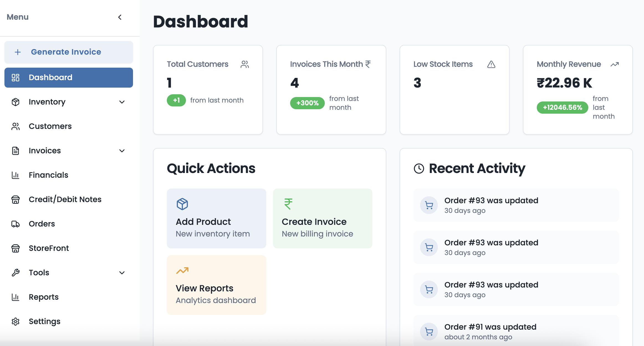
Task: Expand the Inventory submenu chevron
Action: click(x=122, y=102)
